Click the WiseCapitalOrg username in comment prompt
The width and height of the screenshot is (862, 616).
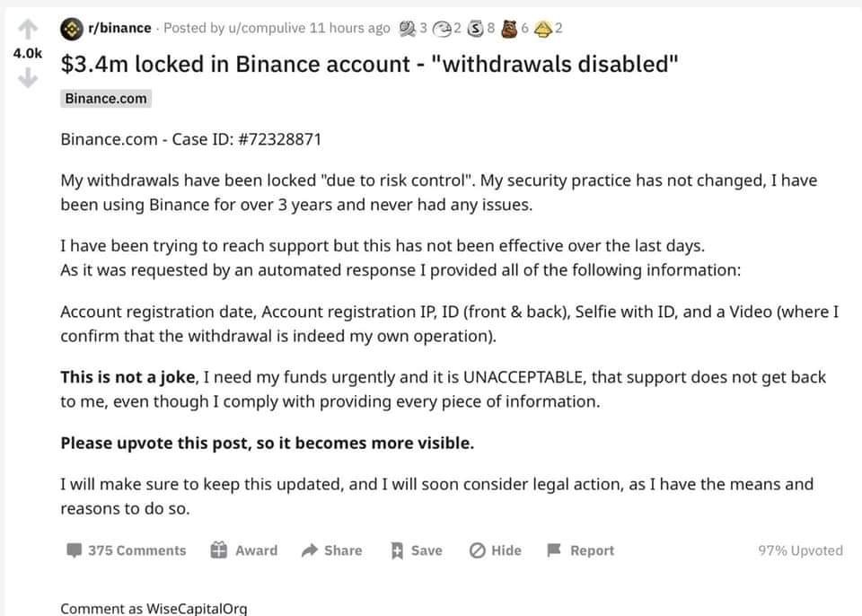click(x=197, y=608)
